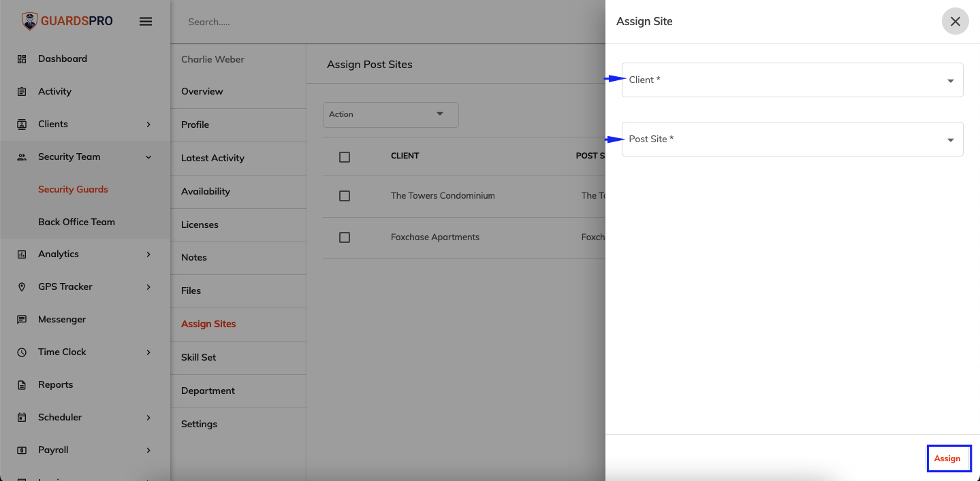Click the Messenger chat icon
980x481 pixels.
click(x=22, y=320)
